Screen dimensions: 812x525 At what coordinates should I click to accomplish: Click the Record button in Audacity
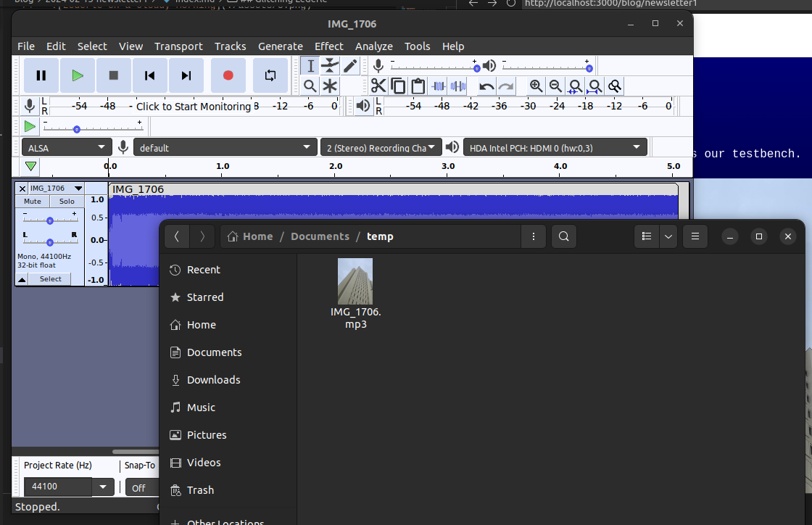click(x=228, y=75)
